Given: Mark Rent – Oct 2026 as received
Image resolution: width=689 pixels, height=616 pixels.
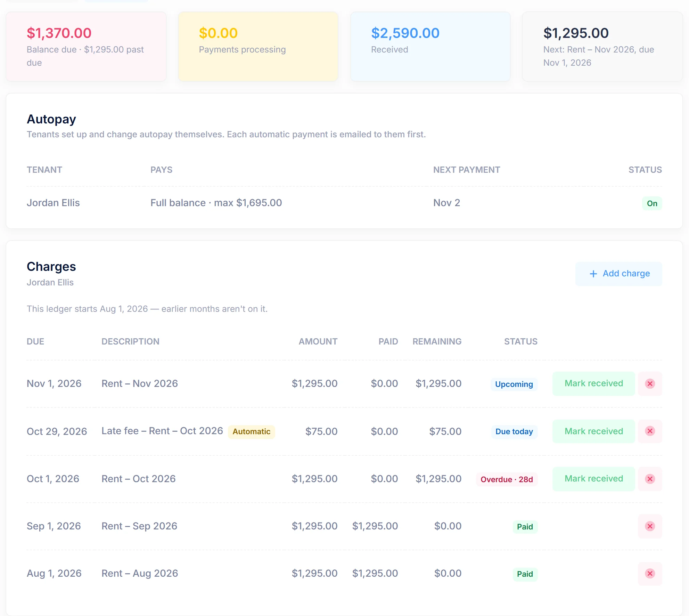Looking at the screenshot, I should pyautogui.click(x=593, y=479).
